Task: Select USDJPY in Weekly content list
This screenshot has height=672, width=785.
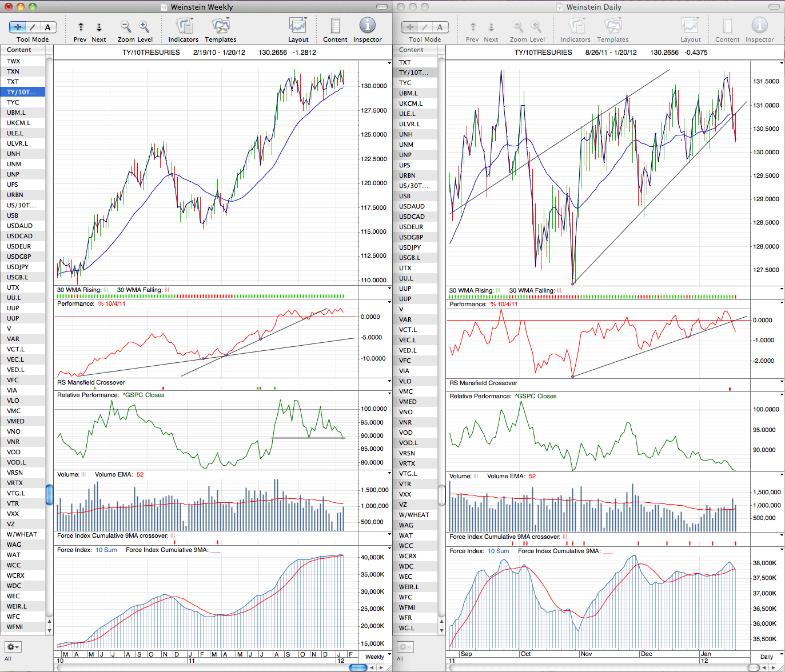Action: [23, 267]
